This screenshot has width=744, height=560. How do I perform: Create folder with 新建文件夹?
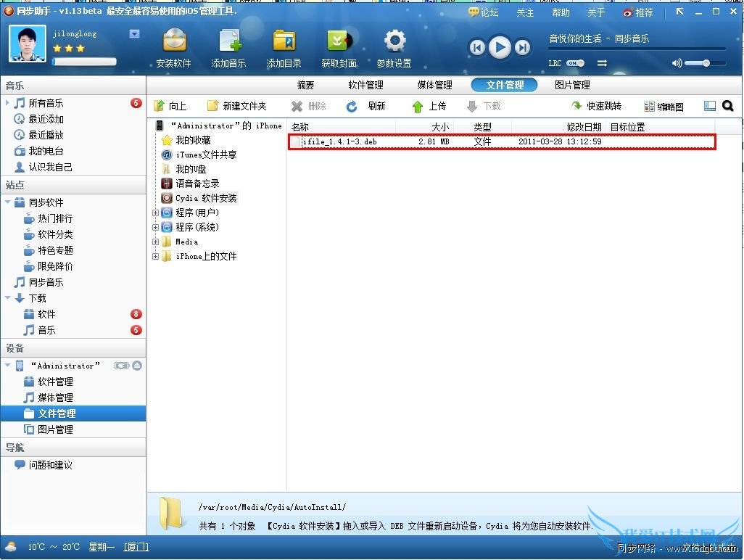click(x=237, y=106)
